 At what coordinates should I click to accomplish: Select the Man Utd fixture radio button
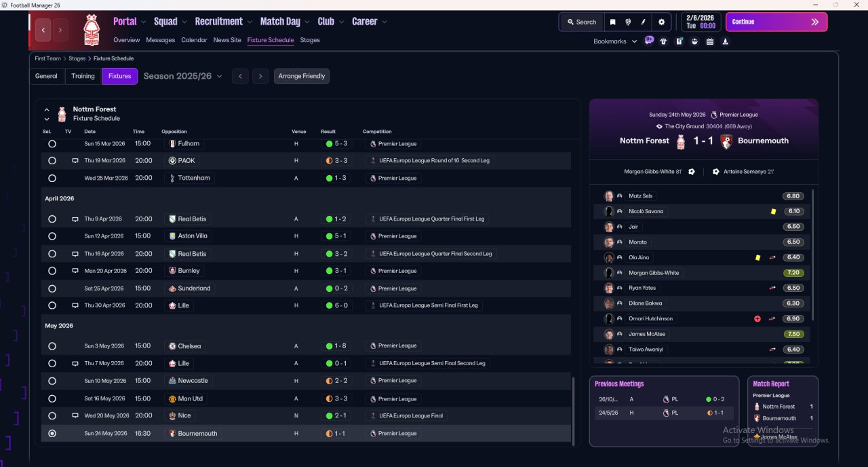[52, 398]
